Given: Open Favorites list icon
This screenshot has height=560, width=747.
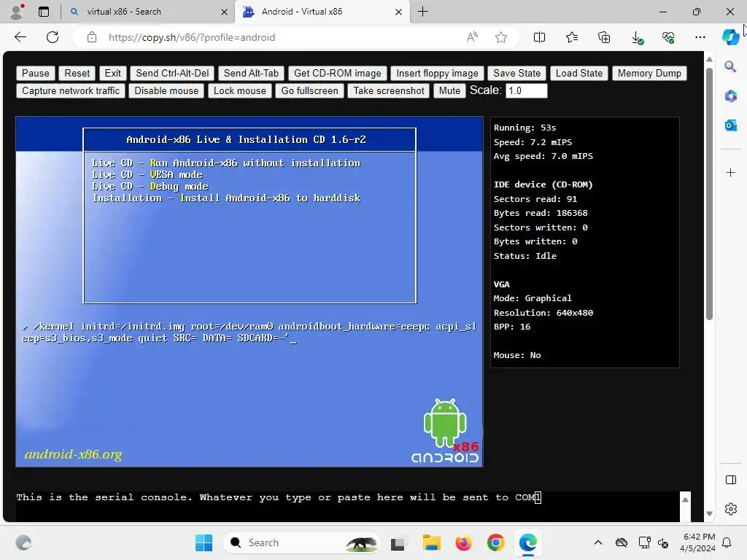Looking at the screenshot, I should pyautogui.click(x=572, y=37).
